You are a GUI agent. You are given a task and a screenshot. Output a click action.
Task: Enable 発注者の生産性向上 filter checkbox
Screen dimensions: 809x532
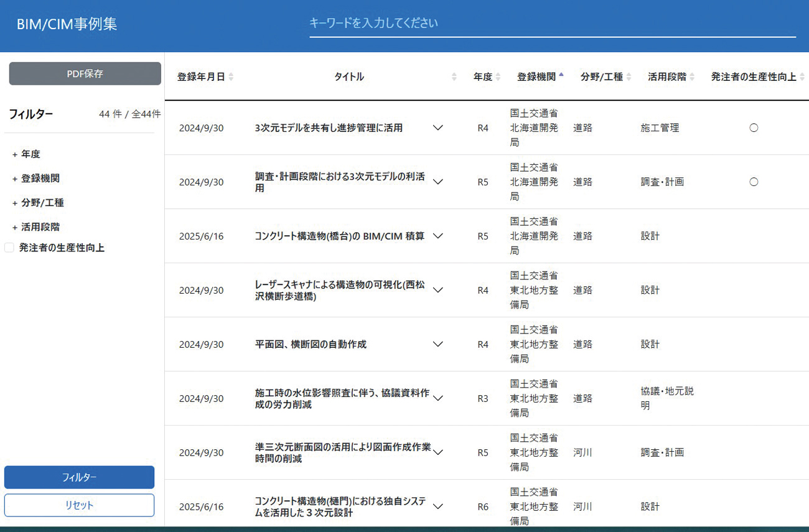9,248
